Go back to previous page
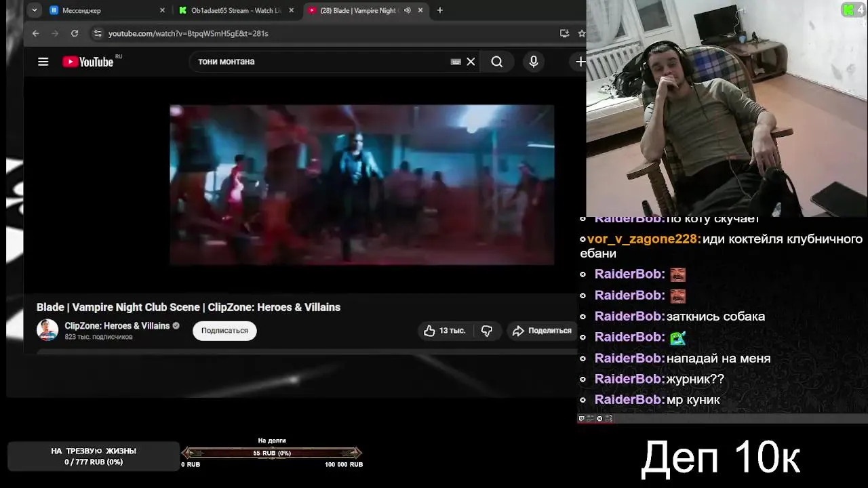The height and width of the screenshot is (488, 868). coord(36,33)
